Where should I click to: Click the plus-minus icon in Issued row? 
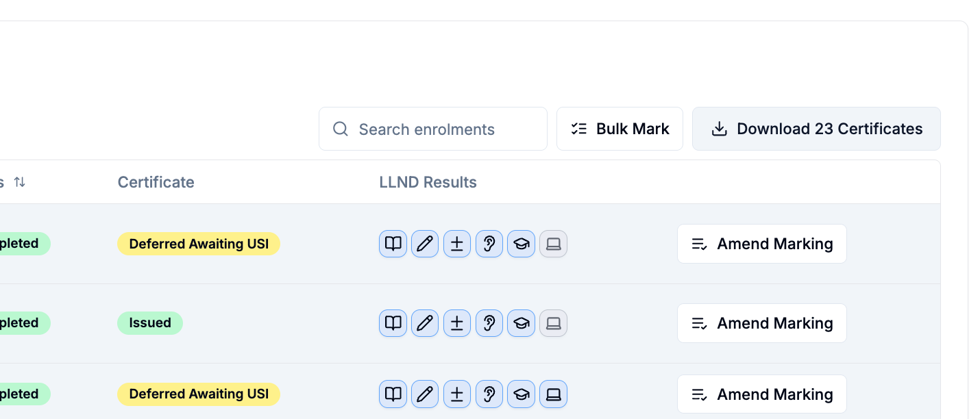click(457, 323)
